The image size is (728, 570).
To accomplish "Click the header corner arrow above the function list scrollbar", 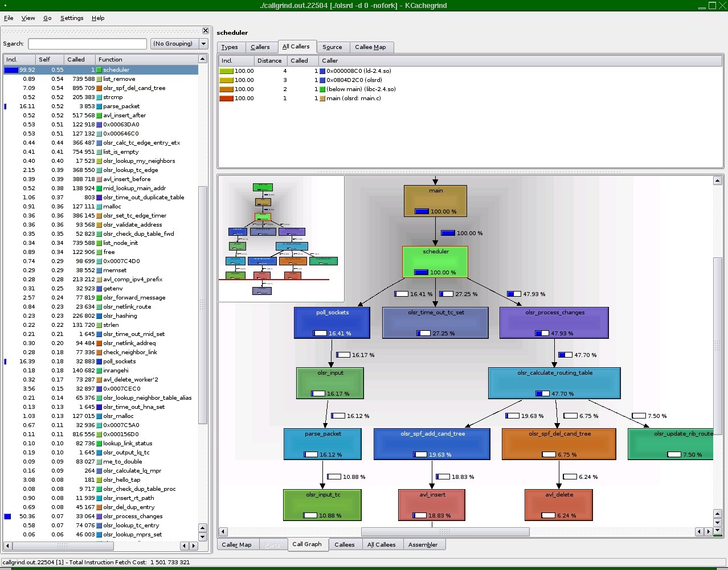I will [x=202, y=59].
